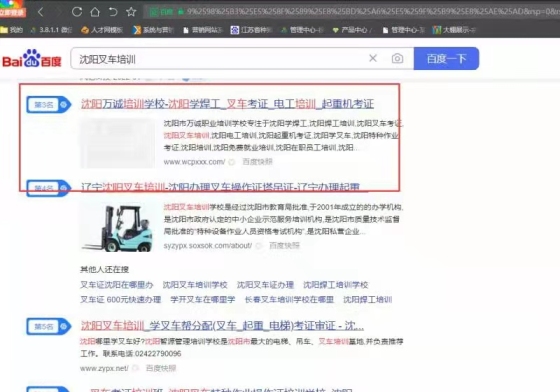Open the 3.8.1.1 bookmark
The width and height of the screenshot is (560, 392).
click(52, 30)
